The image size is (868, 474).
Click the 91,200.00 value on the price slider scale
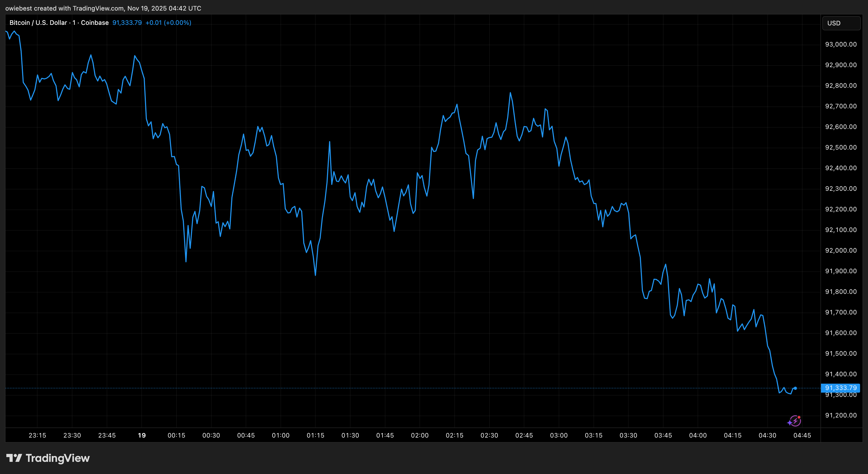(x=841, y=415)
